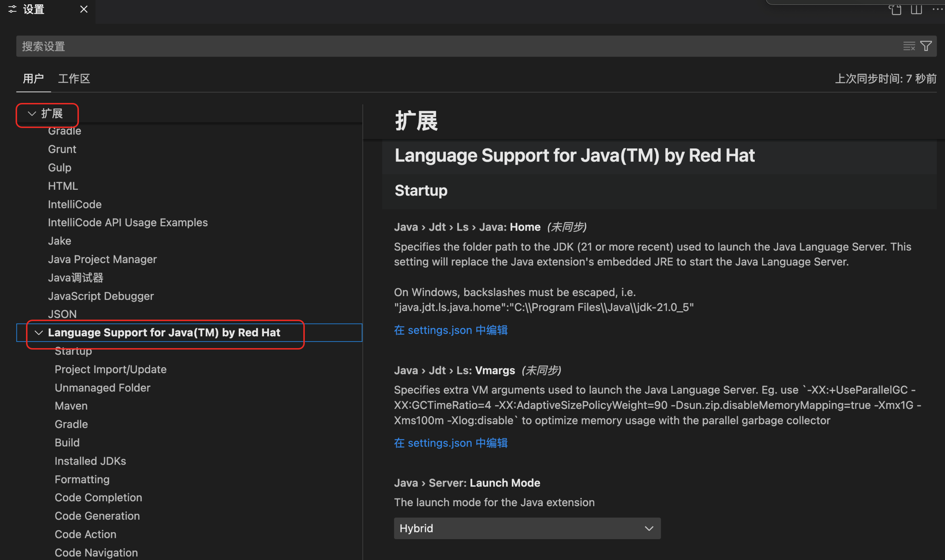This screenshot has width=945, height=560.
Task: Edit Vmargs in settings.json link
Action: tap(450, 443)
